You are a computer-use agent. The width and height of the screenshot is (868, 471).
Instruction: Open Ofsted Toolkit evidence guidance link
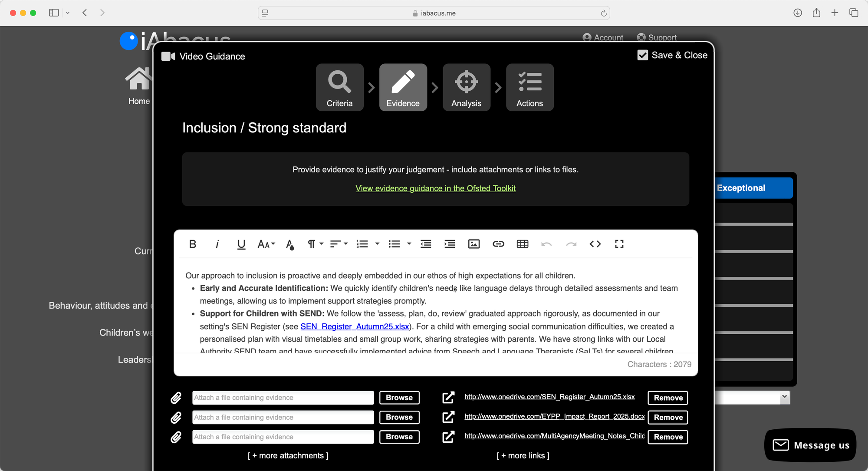(x=435, y=188)
